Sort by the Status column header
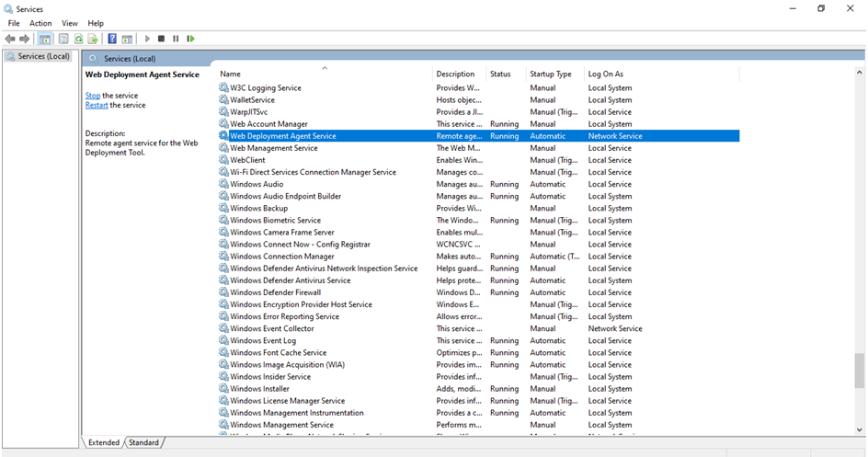 pyautogui.click(x=506, y=74)
